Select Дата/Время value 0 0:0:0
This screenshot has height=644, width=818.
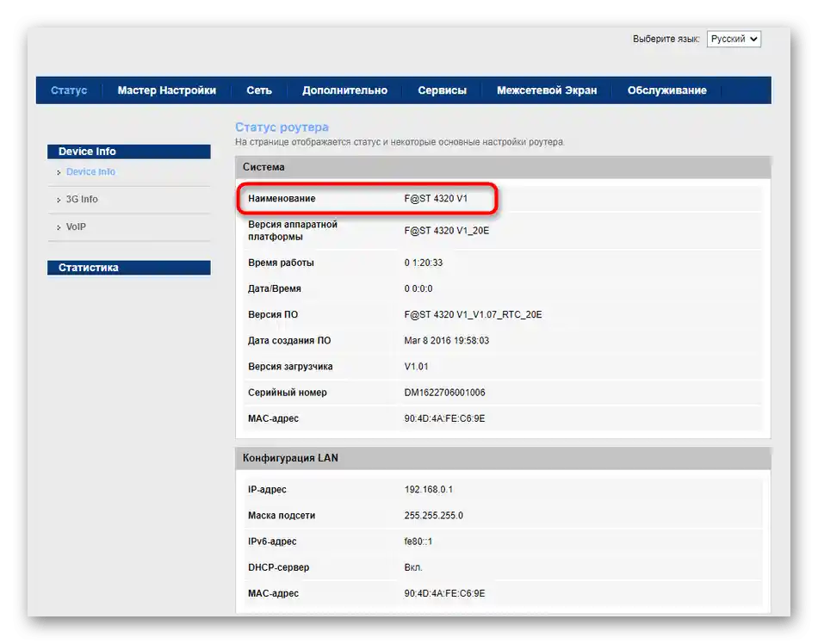coord(418,288)
